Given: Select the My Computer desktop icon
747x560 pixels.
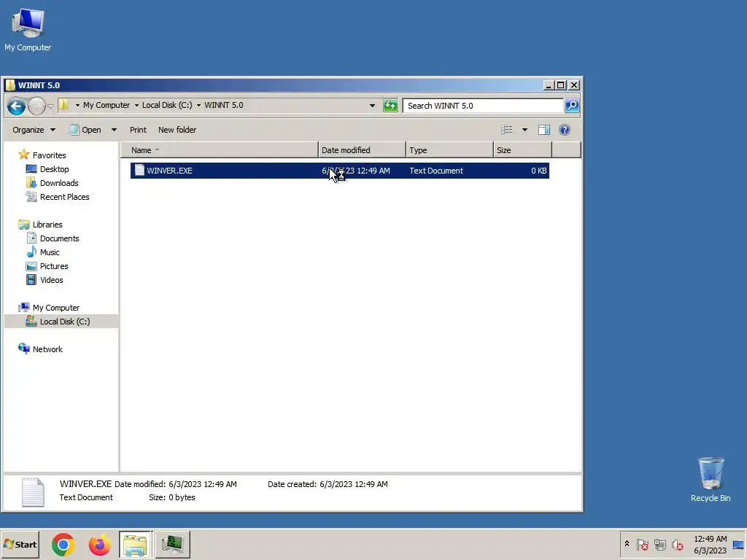Looking at the screenshot, I should point(28,29).
